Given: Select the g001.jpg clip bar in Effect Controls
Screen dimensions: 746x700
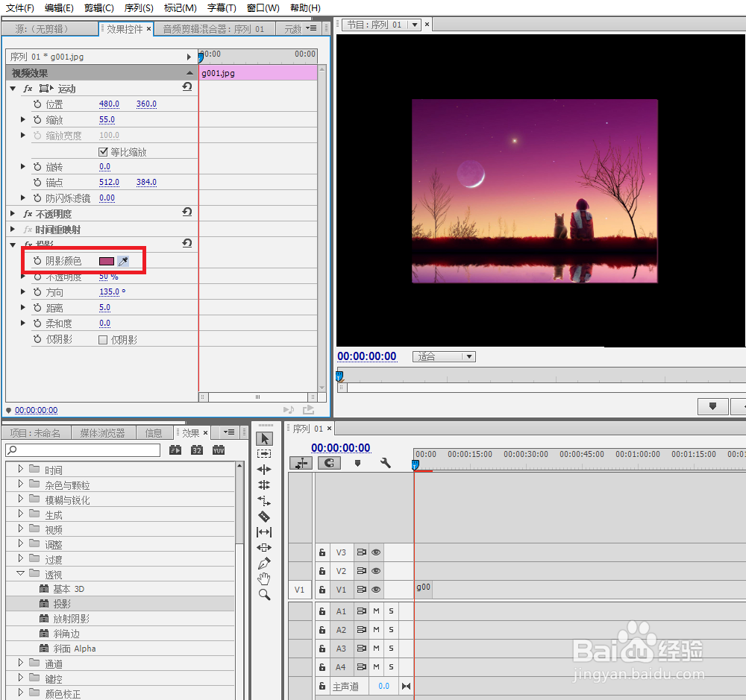Looking at the screenshot, I should (258, 73).
